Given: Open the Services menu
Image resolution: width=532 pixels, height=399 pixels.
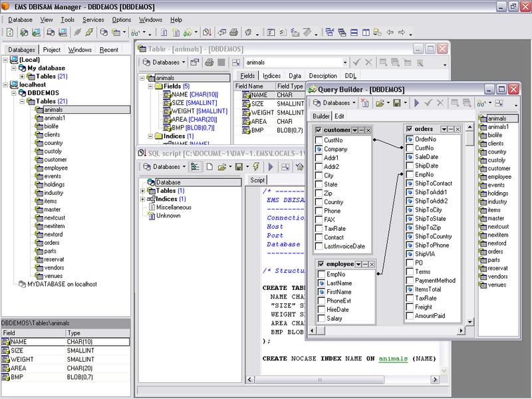Looking at the screenshot, I should [x=93, y=20].
